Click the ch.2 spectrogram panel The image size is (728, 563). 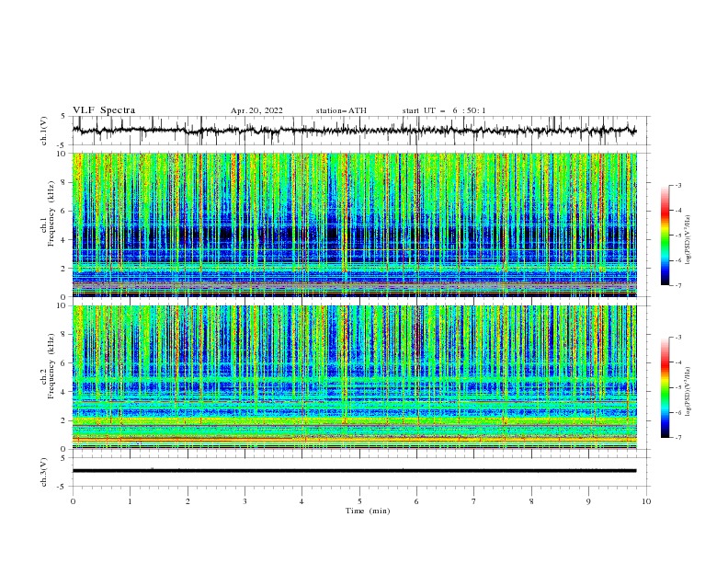tap(355, 377)
